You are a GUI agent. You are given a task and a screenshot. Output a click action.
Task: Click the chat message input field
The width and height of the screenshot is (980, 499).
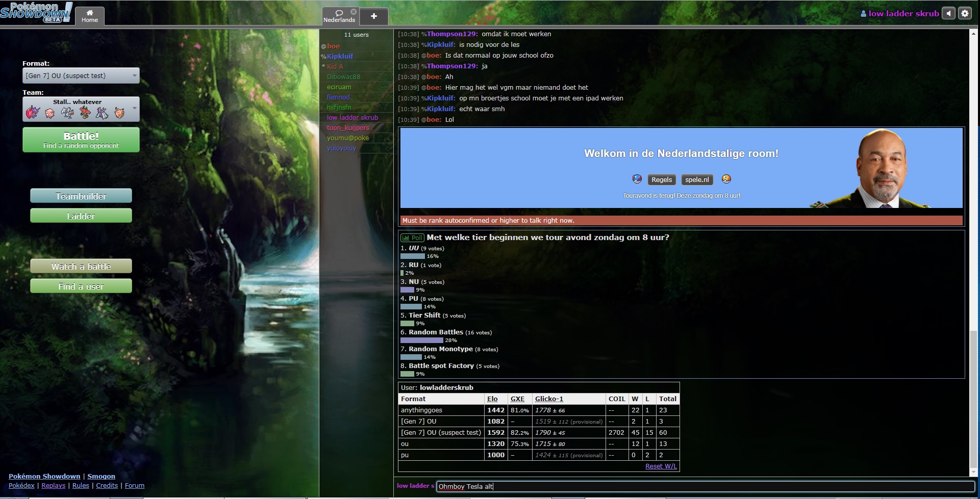tap(705, 486)
